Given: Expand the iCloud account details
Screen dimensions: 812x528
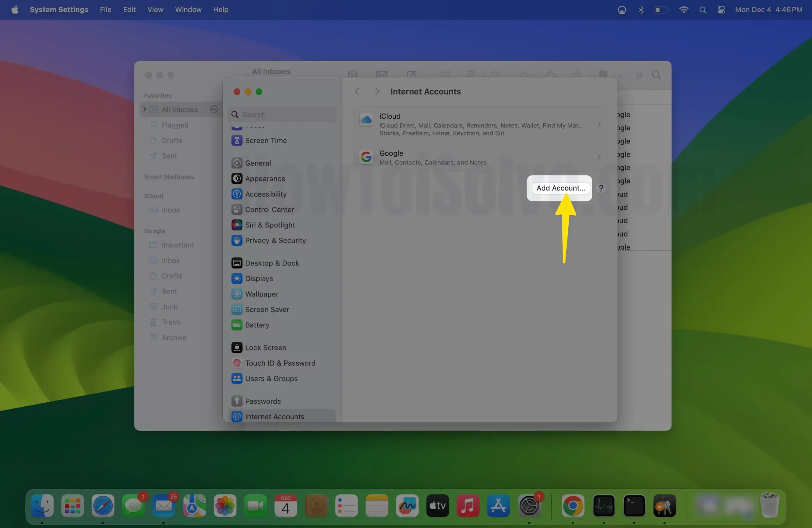Looking at the screenshot, I should click(x=599, y=125).
